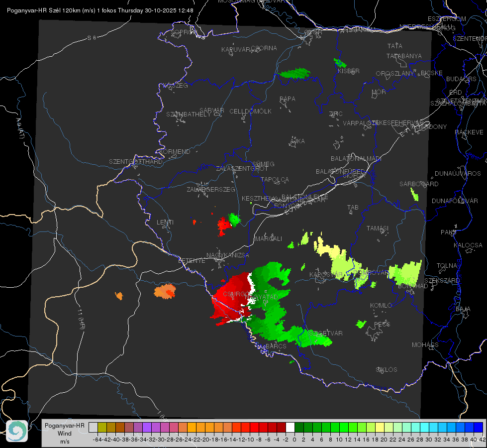The image size is (487, 448).
Task: Click the KALOCSA label
Action: pyautogui.click(x=468, y=245)
